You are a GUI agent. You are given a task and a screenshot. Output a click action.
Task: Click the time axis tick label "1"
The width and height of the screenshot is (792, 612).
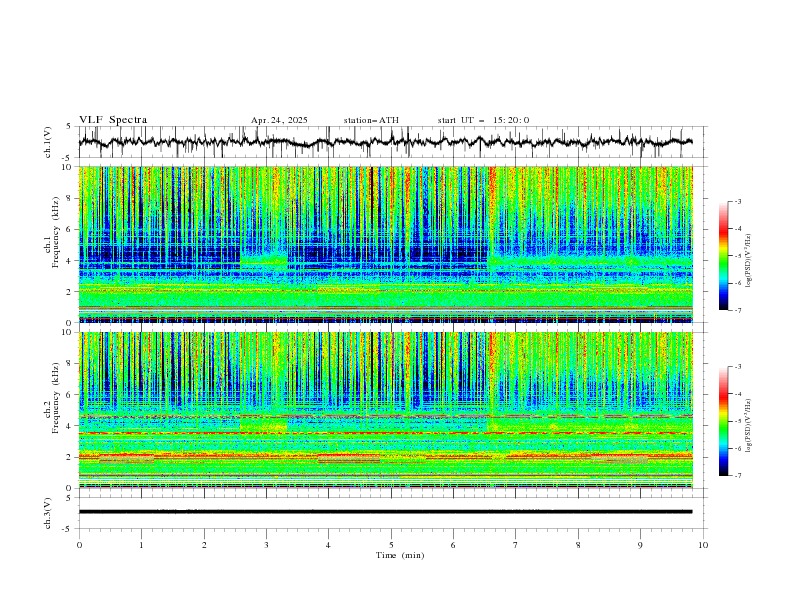(x=141, y=545)
